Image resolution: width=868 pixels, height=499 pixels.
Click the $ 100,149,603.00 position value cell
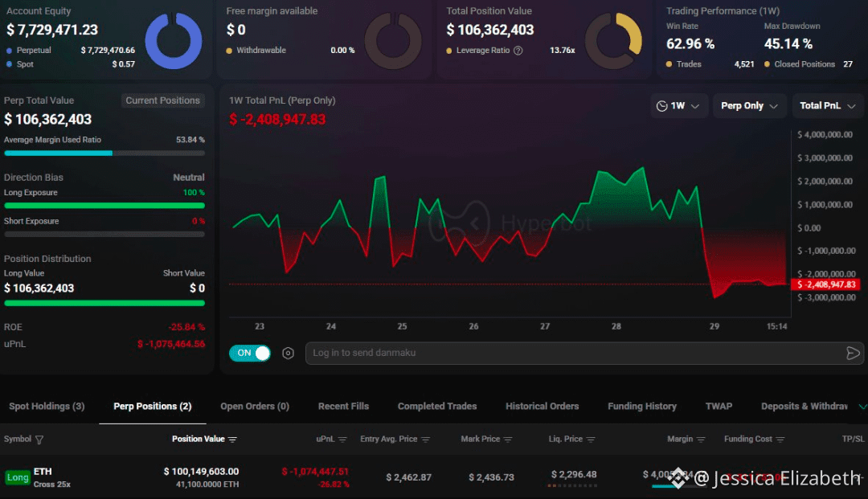(201, 472)
